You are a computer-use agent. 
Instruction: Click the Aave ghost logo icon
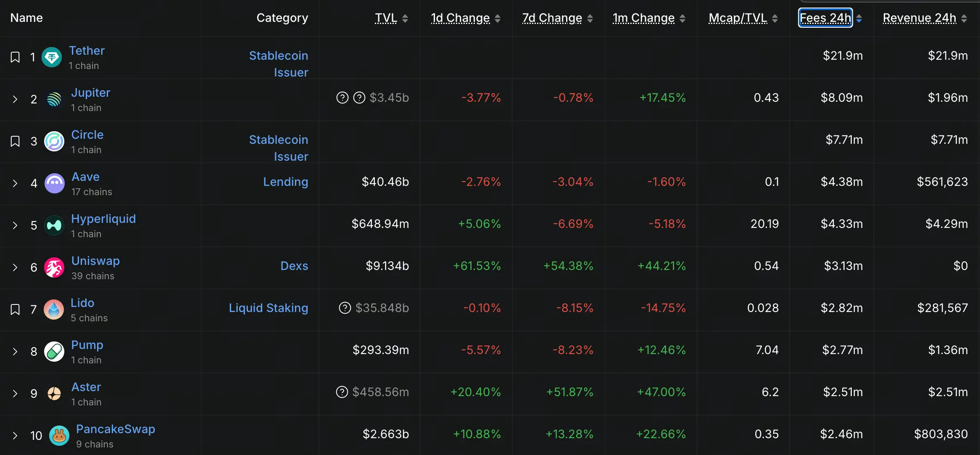click(x=54, y=183)
